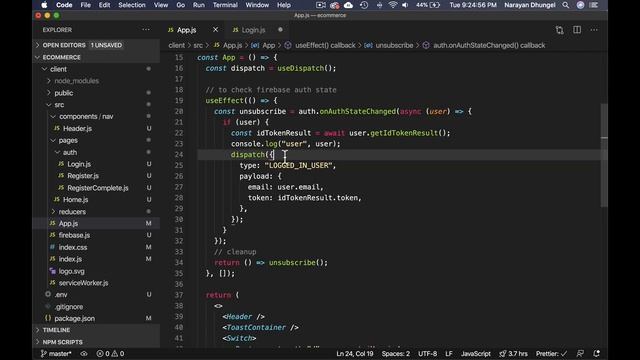Screen dimensions: 640x360
Task: Click the Prettier status item
Action: point(551,353)
